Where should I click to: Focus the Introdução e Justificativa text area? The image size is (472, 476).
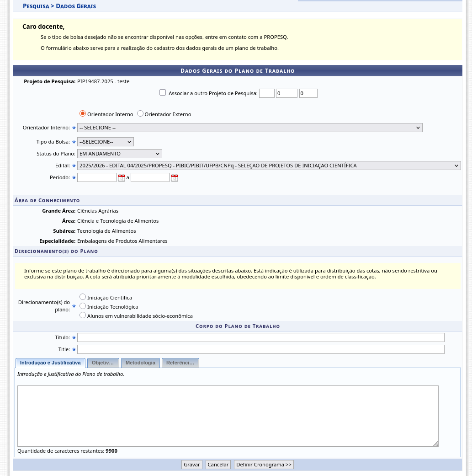pyautogui.click(x=228, y=416)
